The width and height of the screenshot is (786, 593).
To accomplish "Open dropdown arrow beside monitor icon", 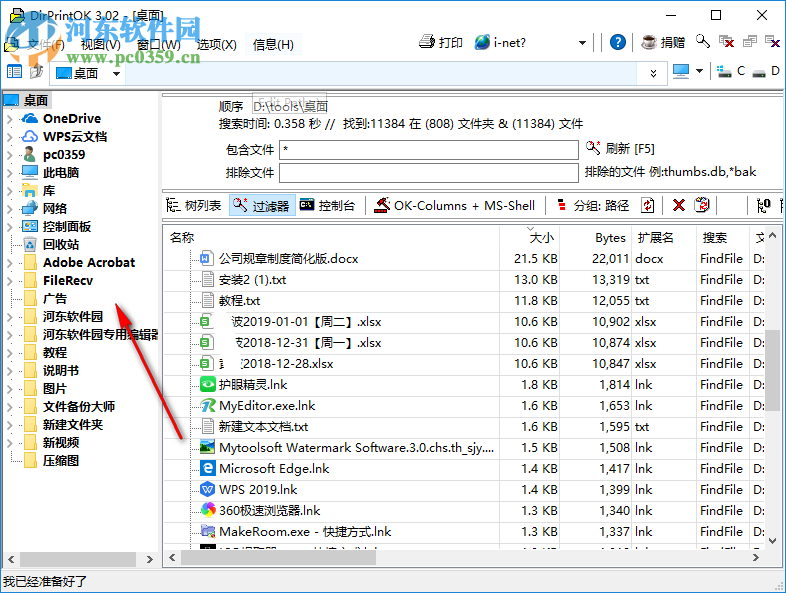I will point(699,71).
